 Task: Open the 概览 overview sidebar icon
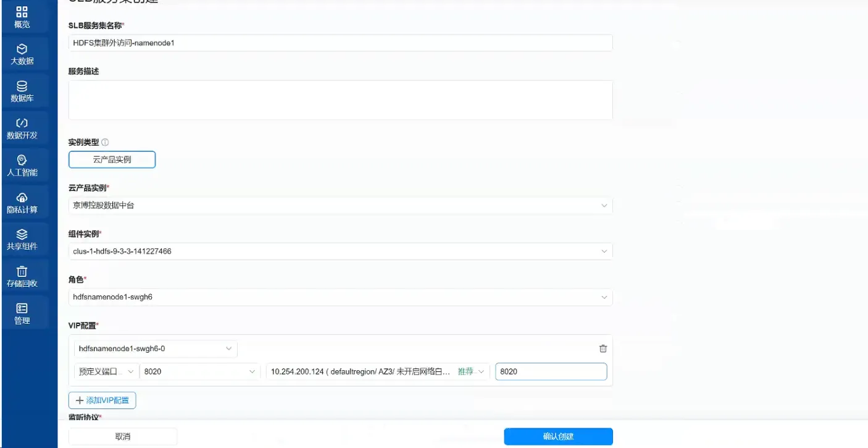[x=22, y=17]
